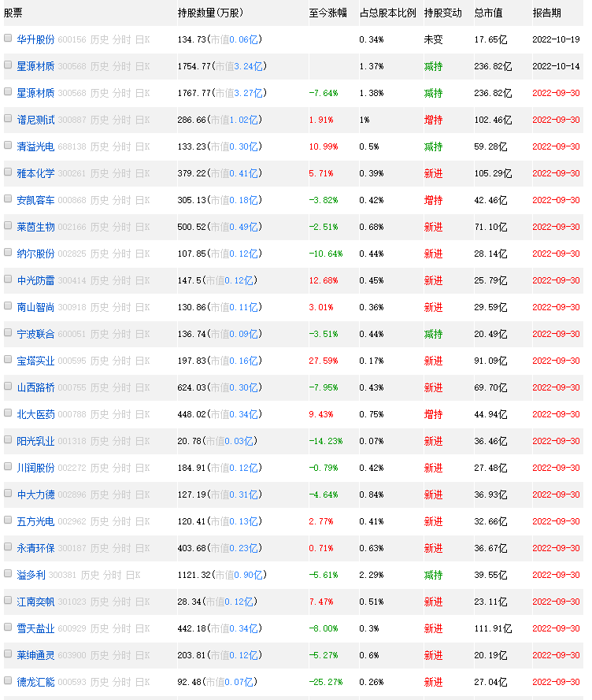Mark the 南山智尚 checkbox
The height and width of the screenshot is (700, 592).
pos(8,306)
